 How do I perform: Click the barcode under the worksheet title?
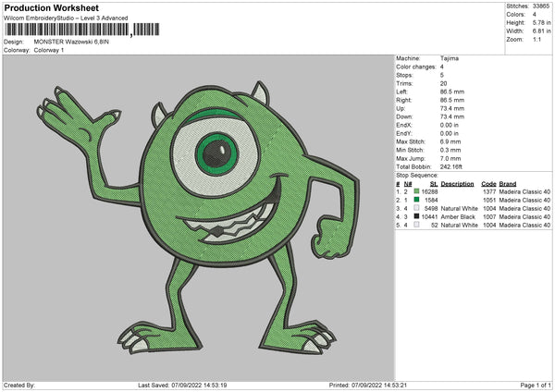82,30
